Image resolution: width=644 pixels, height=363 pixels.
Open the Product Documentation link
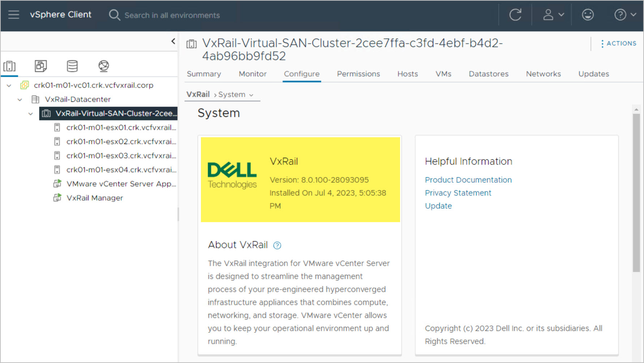pos(468,180)
